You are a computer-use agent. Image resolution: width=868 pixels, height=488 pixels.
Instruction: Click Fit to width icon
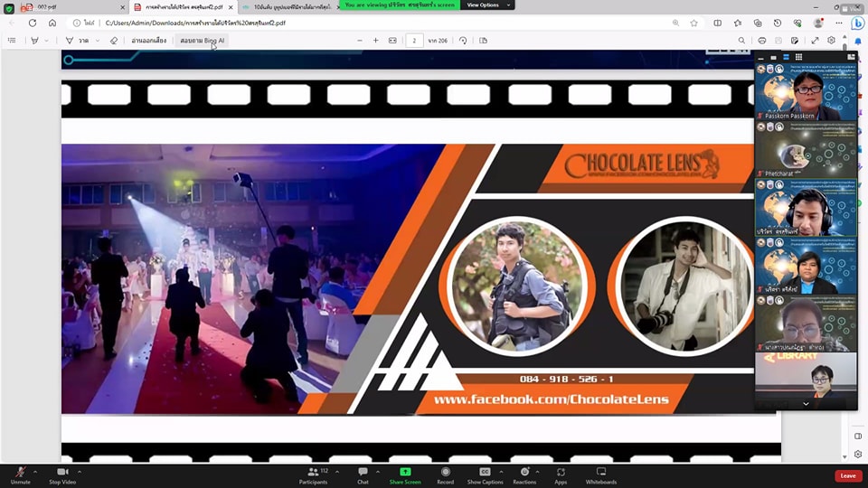(392, 41)
